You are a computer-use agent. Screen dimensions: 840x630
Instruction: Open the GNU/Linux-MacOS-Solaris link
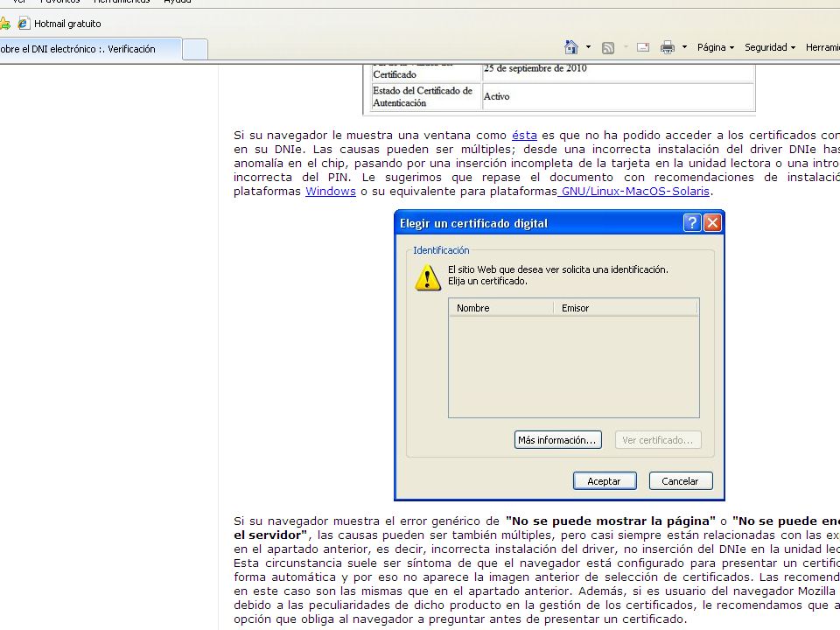click(633, 192)
